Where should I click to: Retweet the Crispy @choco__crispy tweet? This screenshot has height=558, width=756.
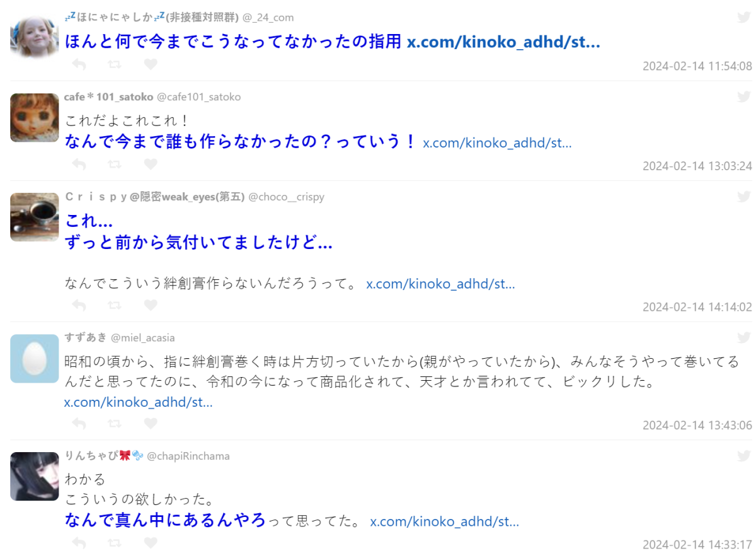point(115,305)
